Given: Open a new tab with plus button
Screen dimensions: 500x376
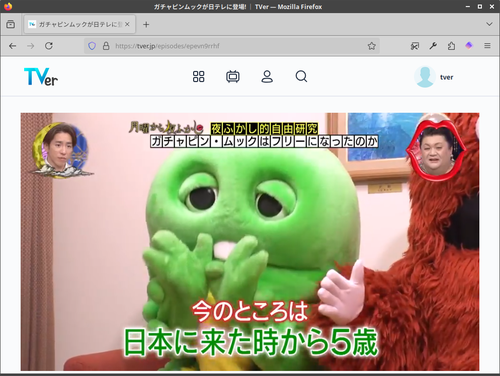Looking at the screenshot, I should coord(146,24).
